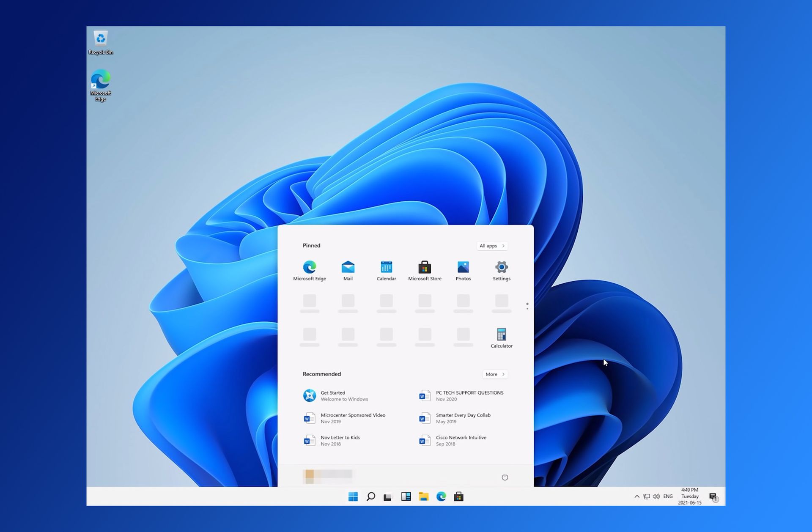Open the Start menu via taskbar Start button

352,496
